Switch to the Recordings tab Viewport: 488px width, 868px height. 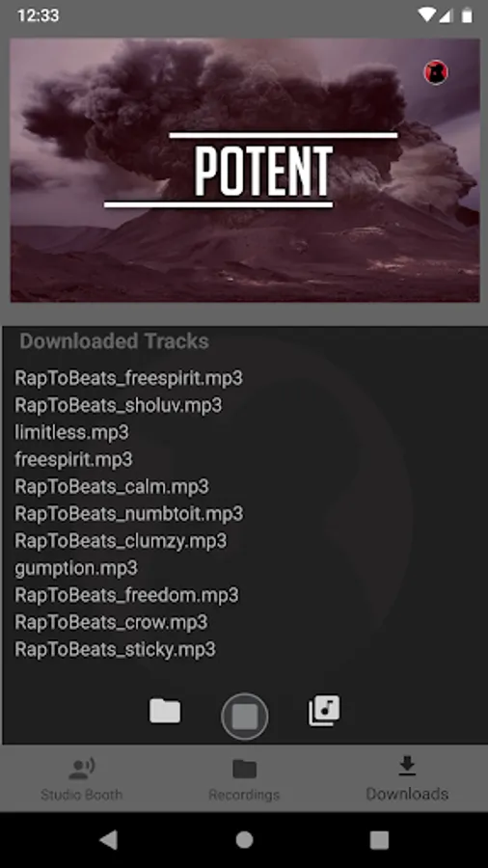point(244,779)
